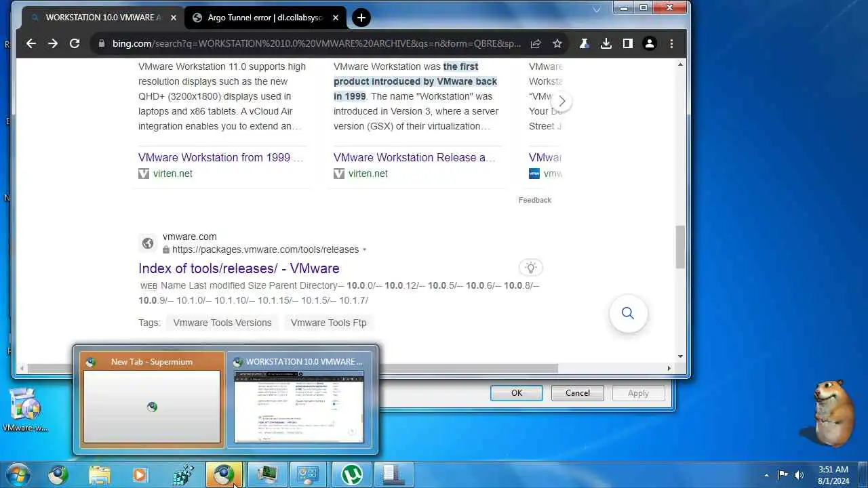Image resolution: width=868 pixels, height=488 pixels.
Task: Click the round floating search button
Action: point(628,313)
